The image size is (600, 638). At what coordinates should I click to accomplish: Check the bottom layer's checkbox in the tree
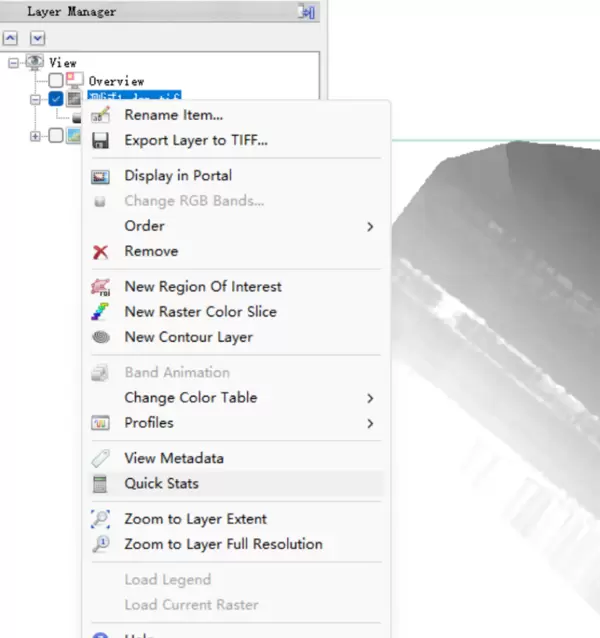coord(56,135)
